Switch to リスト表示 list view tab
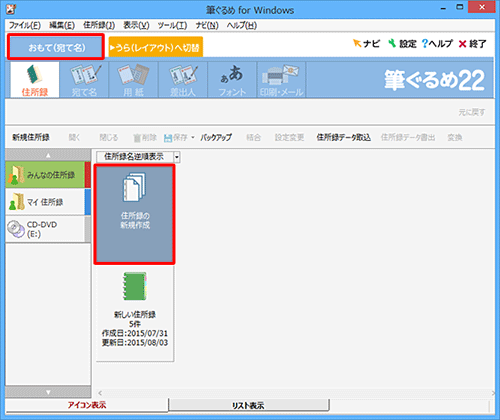 click(x=248, y=405)
